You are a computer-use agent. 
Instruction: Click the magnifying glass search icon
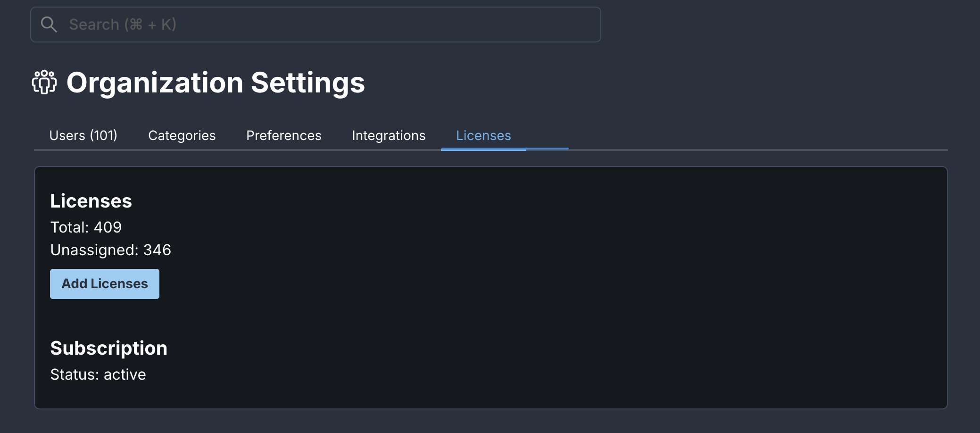(x=50, y=24)
